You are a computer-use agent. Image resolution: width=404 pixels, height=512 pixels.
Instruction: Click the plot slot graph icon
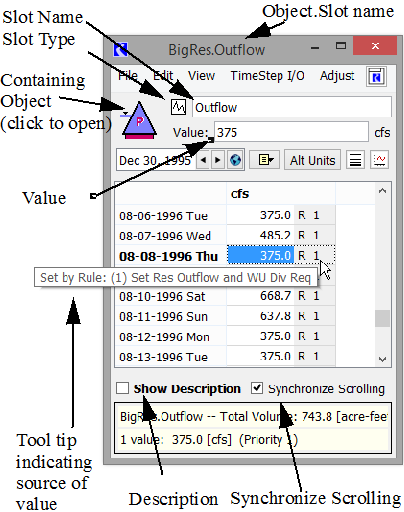click(380, 160)
